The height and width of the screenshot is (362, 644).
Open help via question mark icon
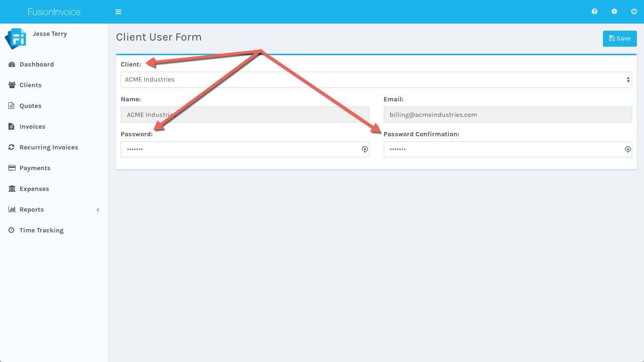[594, 12]
